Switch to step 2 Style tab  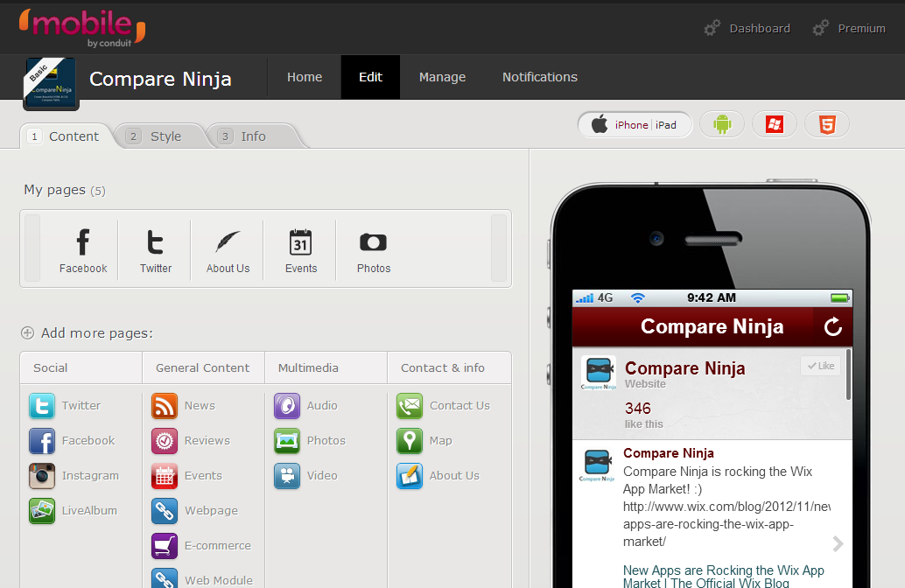[158, 136]
